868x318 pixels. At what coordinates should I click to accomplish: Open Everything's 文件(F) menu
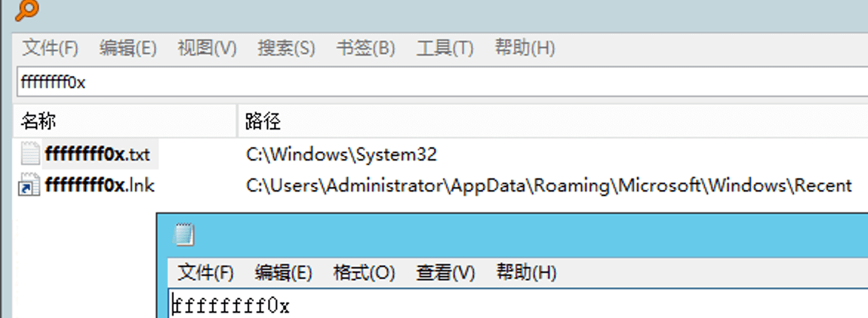coord(50,49)
